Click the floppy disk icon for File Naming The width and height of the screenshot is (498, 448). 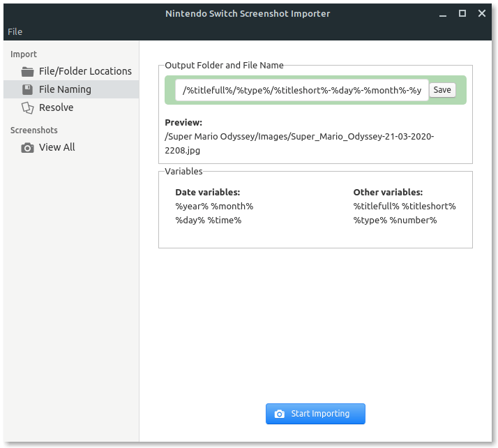point(28,89)
